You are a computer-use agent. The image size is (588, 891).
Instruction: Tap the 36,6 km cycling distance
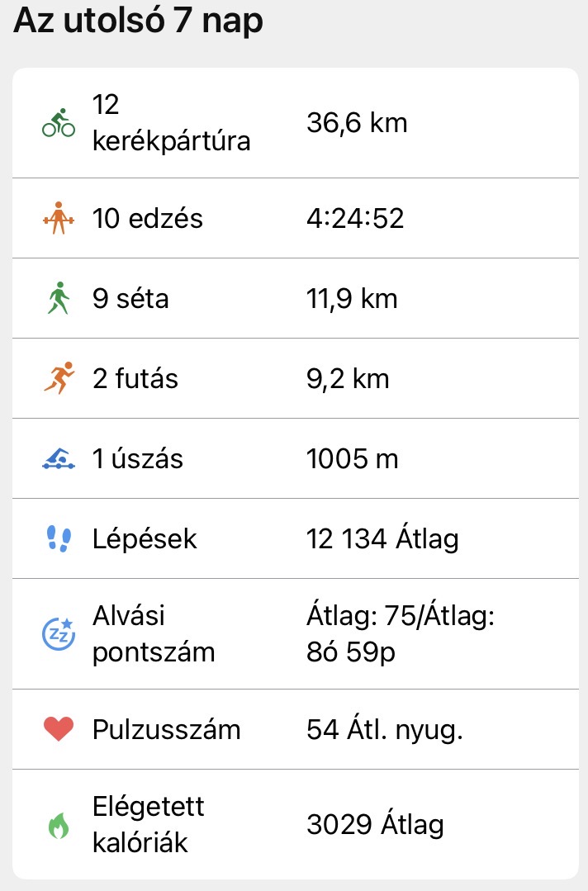click(x=357, y=124)
